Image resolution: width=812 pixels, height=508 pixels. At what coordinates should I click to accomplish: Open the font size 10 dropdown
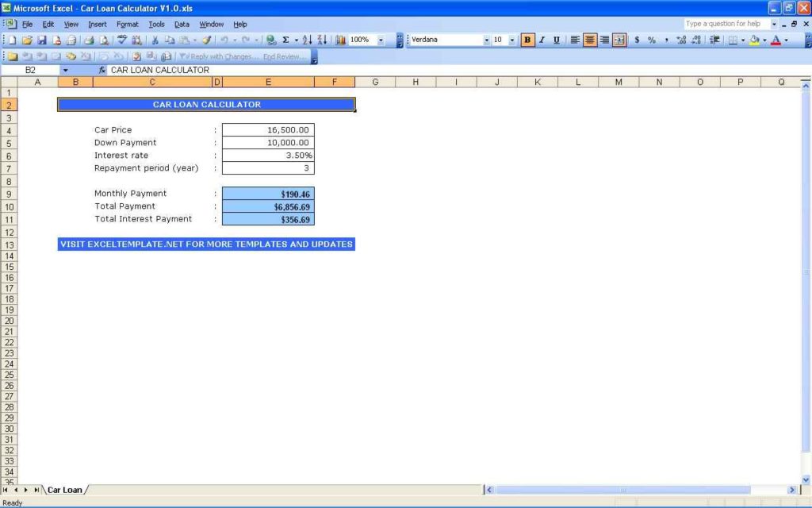512,40
